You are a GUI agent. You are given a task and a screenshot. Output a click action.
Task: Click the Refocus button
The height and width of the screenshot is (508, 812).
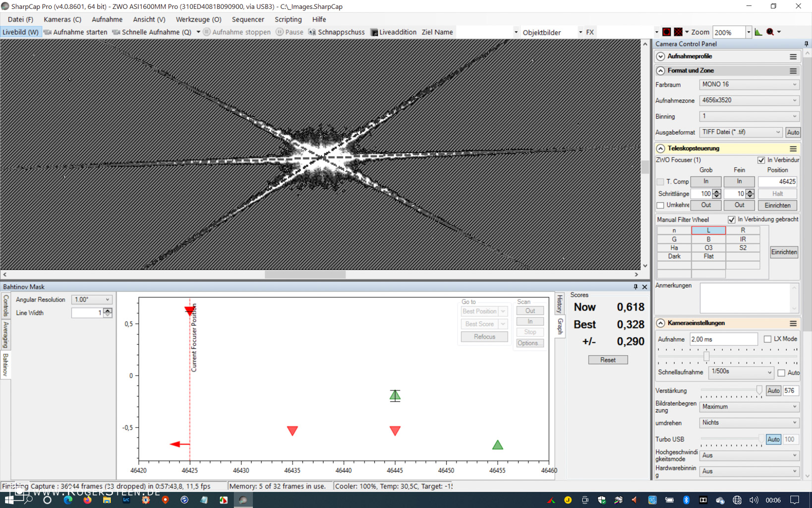(x=484, y=337)
